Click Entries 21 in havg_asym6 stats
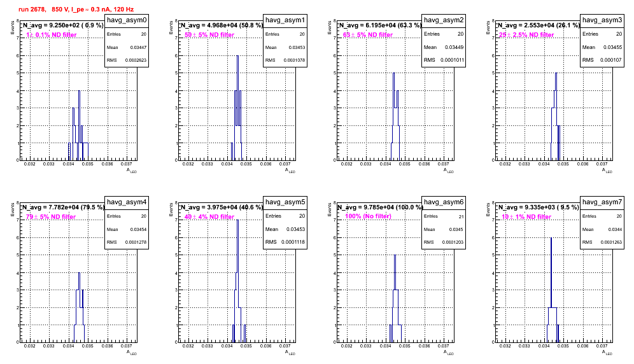This screenshot has height=364, width=634. click(x=444, y=216)
